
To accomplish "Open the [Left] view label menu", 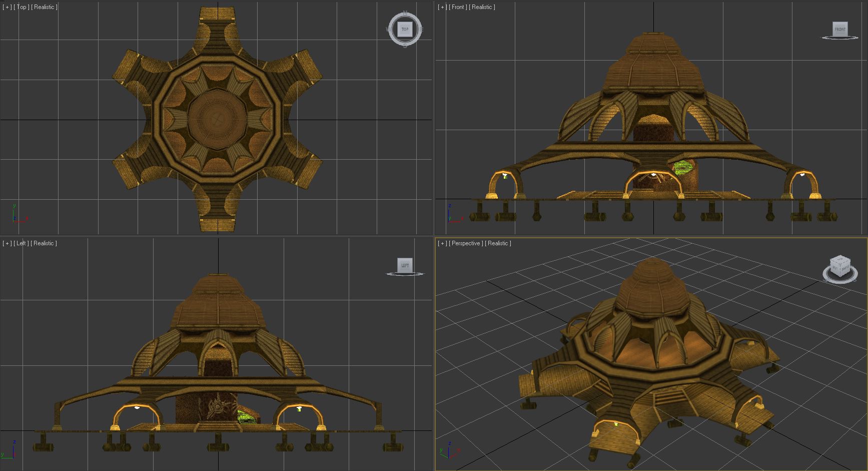I will click(x=21, y=243).
